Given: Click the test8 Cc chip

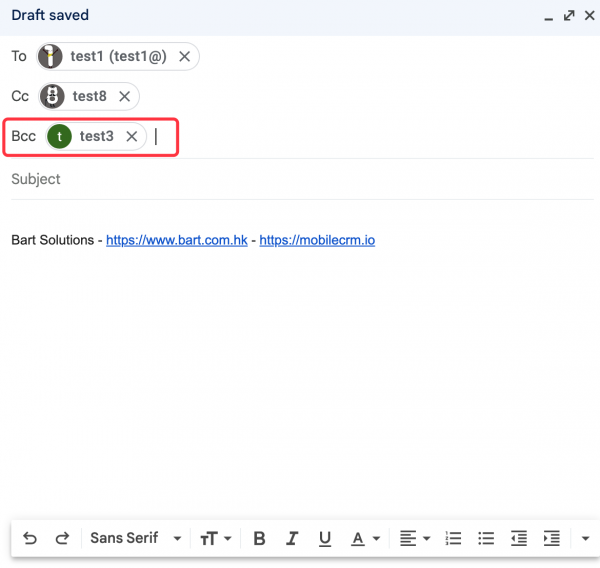Looking at the screenshot, I should click(x=89, y=96).
